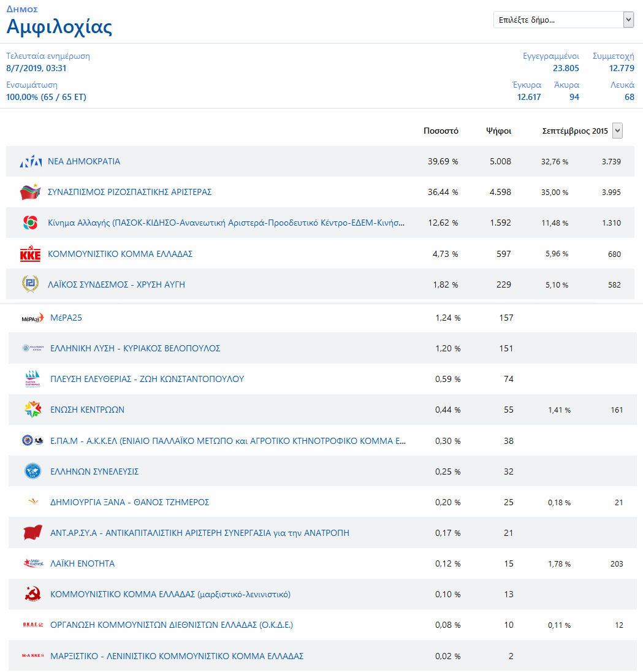643x672 pixels.
Task: Click the Kinima Allagis rose logo
Action: [x=31, y=223]
